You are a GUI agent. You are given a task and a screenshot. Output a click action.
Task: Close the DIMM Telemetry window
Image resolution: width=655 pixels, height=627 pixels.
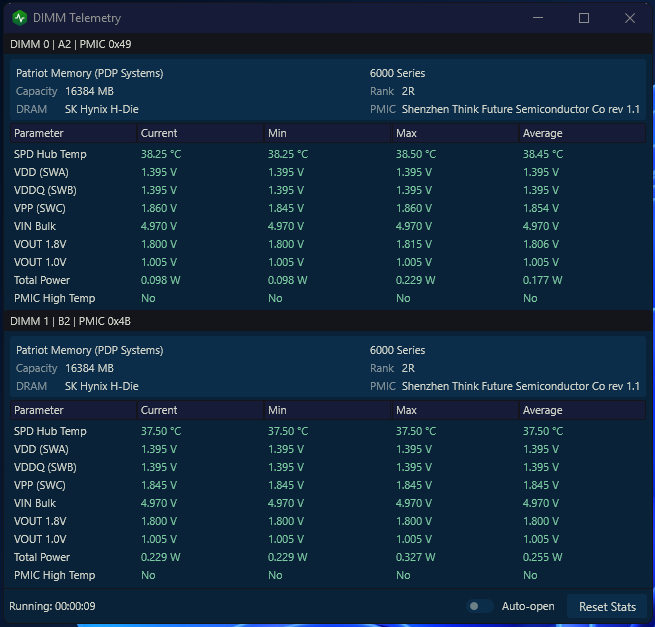point(630,18)
